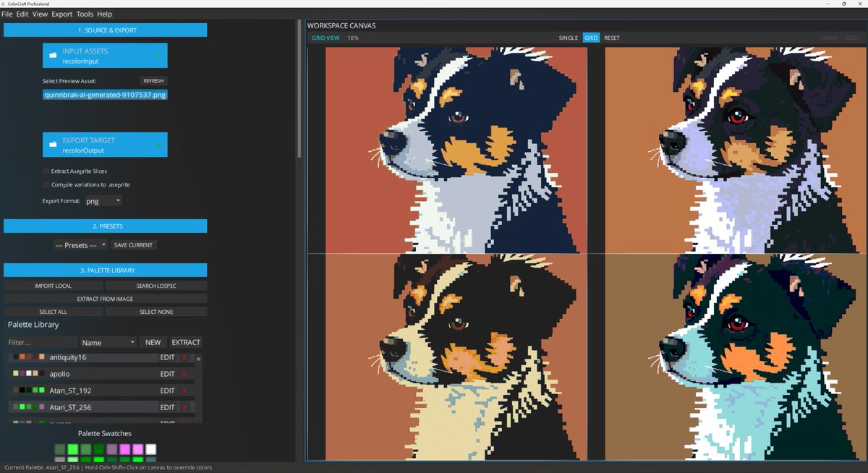The width and height of the screenshot is (868, 473).
Task: Pick the white swatch in Palette Swatches
Action: [x=150, y=449]
